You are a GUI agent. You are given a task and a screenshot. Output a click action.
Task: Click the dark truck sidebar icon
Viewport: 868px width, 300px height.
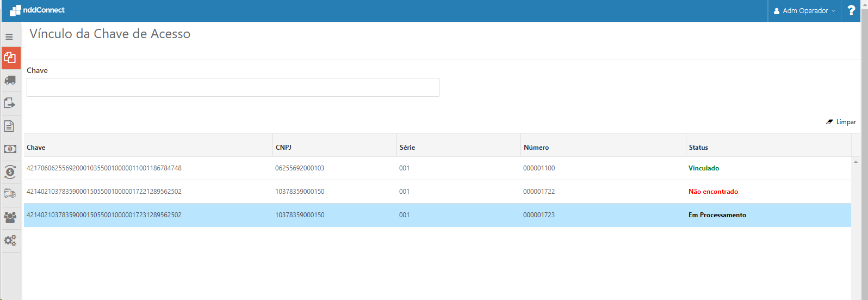point(10,81)
